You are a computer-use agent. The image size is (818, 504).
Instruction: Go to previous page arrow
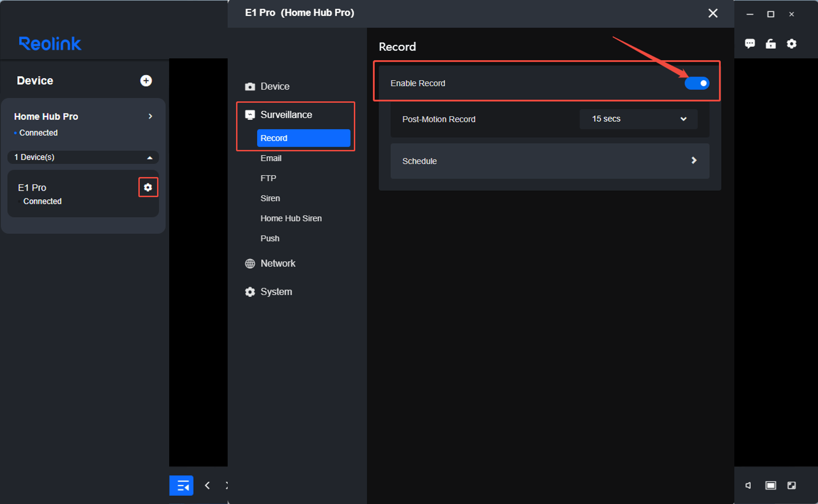coord(208,486)
